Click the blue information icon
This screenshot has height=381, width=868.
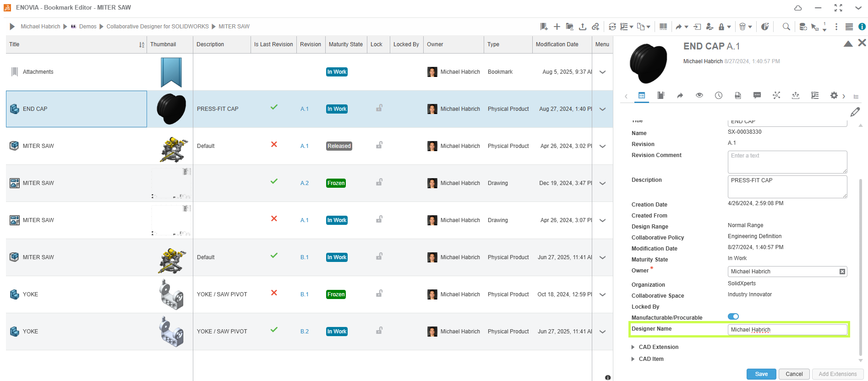click(862, 27)
